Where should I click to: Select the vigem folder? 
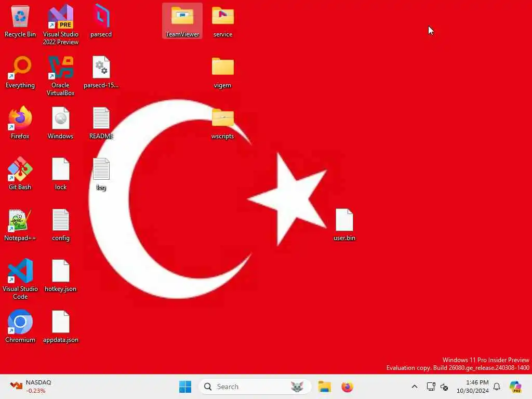[x=222, y=72]
